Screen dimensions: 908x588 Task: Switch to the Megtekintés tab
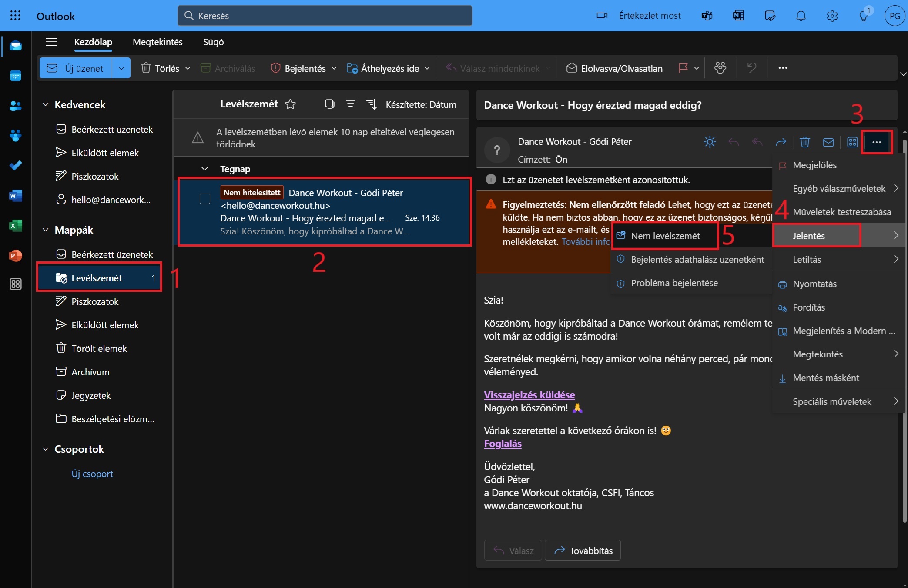[157, 42]
